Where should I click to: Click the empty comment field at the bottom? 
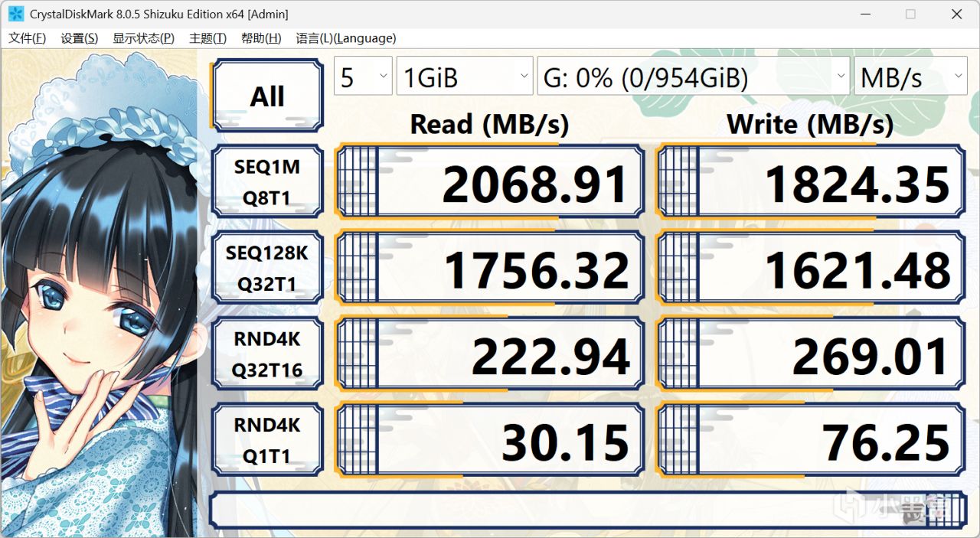click(588, 510)
